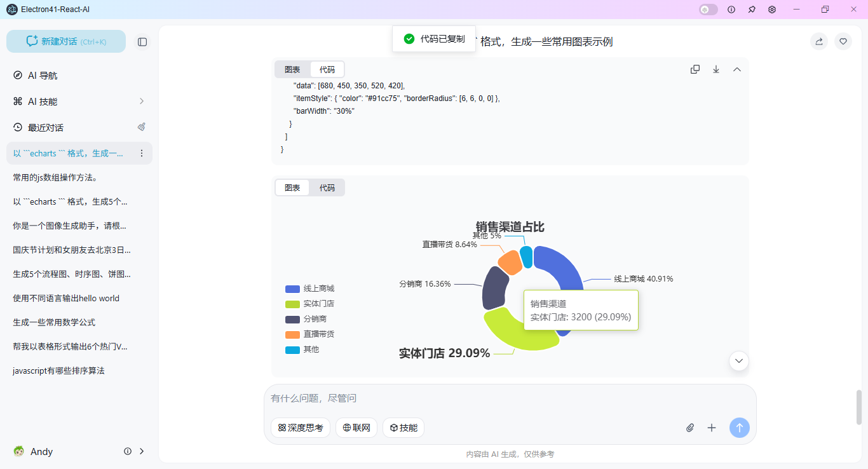The image size is (868, 469).
Task: Open the 使用不同语言输出hello world conversation
Action: [x=79, y=298]
